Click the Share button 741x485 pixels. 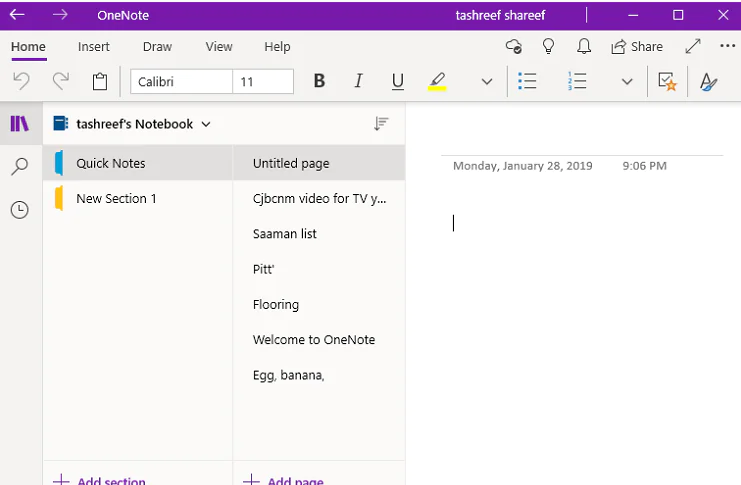point(636,46)
